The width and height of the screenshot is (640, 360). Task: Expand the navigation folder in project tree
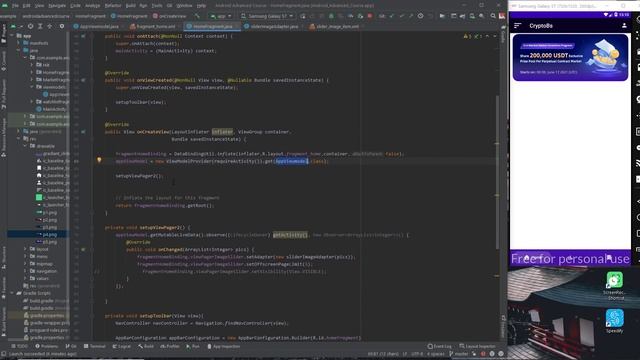(25, 271)
